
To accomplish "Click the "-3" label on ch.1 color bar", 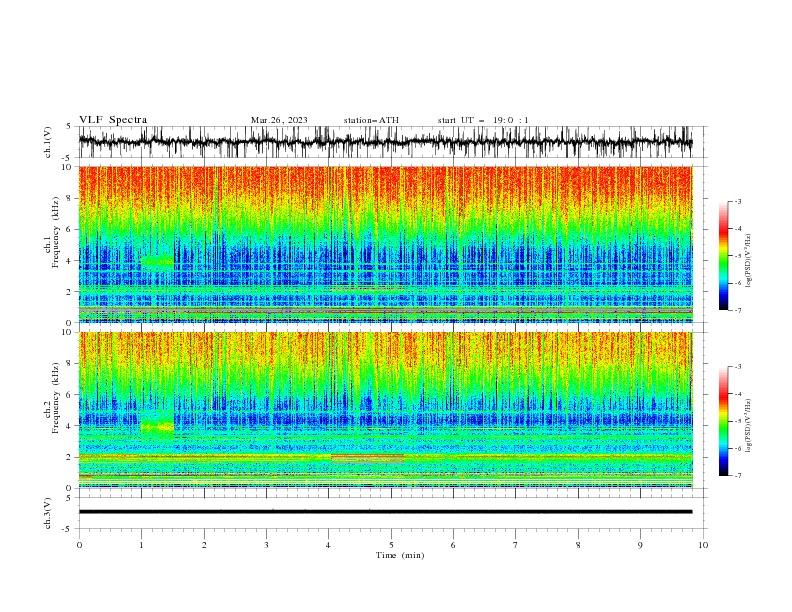I will [738, 201].
